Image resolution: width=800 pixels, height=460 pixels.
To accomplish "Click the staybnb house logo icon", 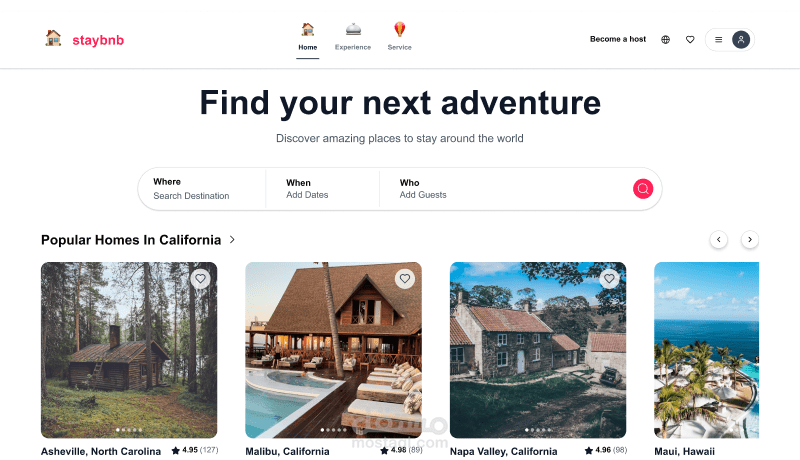I will tap(53, 38).
